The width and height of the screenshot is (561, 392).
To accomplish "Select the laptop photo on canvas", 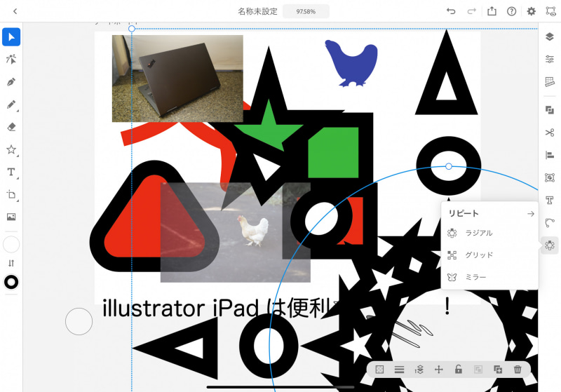I will 177,79.
